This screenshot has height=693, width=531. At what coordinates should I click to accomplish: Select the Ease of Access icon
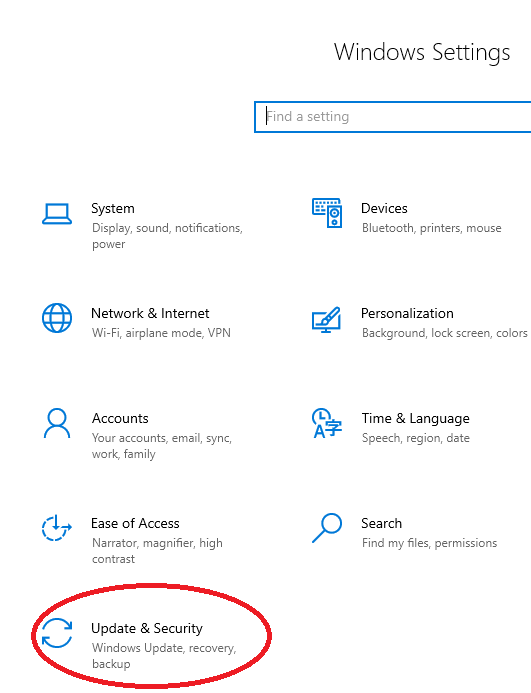57,528
